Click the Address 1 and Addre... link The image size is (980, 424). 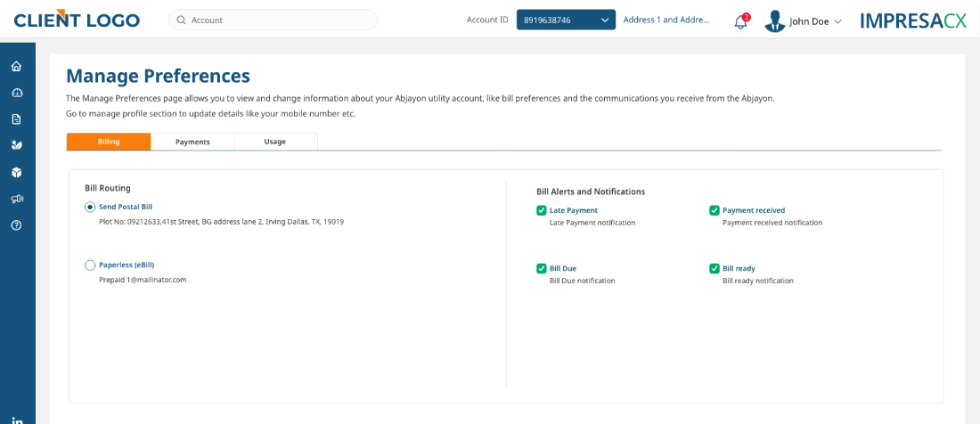[666, 20]
